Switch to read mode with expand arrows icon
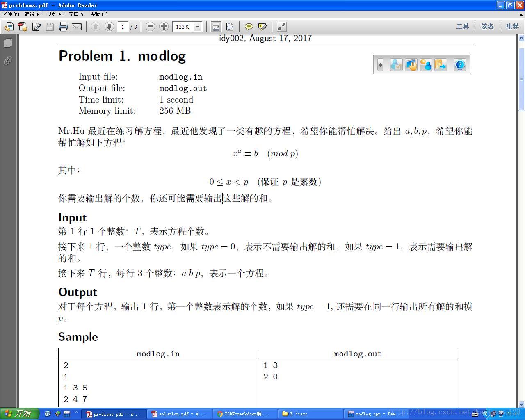Image resolution: width=525 pixels, height=420 pixels. pyautogui.click(x=281, y=27)
